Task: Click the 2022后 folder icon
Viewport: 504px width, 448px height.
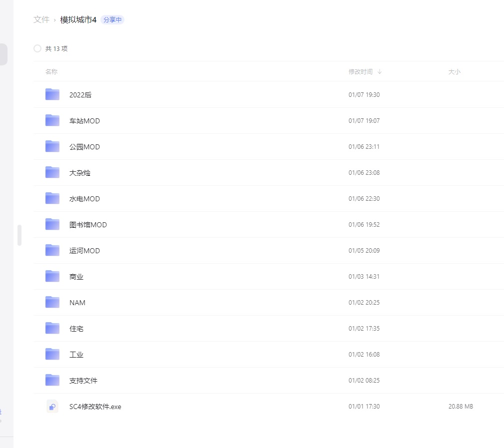Action: click(x=52, y=94)
